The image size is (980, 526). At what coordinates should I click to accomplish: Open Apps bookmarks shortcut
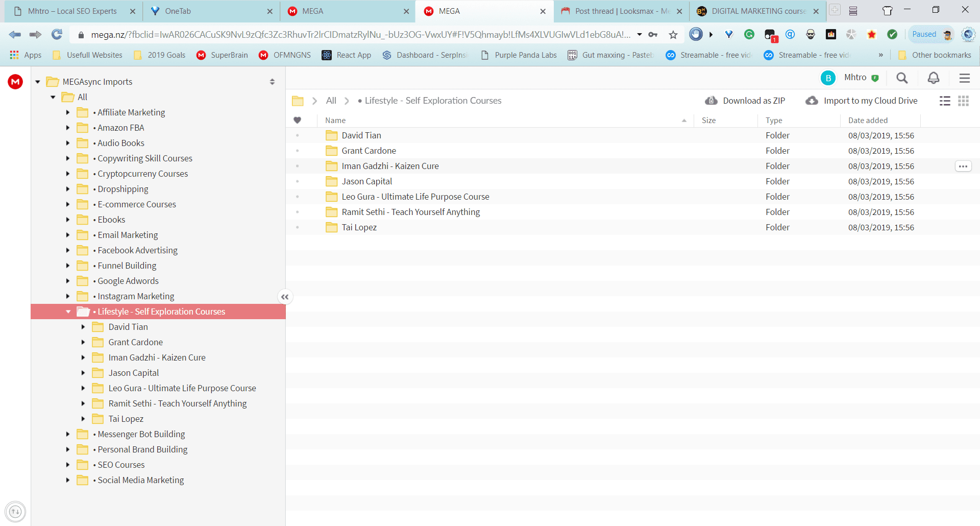[26, 55]
